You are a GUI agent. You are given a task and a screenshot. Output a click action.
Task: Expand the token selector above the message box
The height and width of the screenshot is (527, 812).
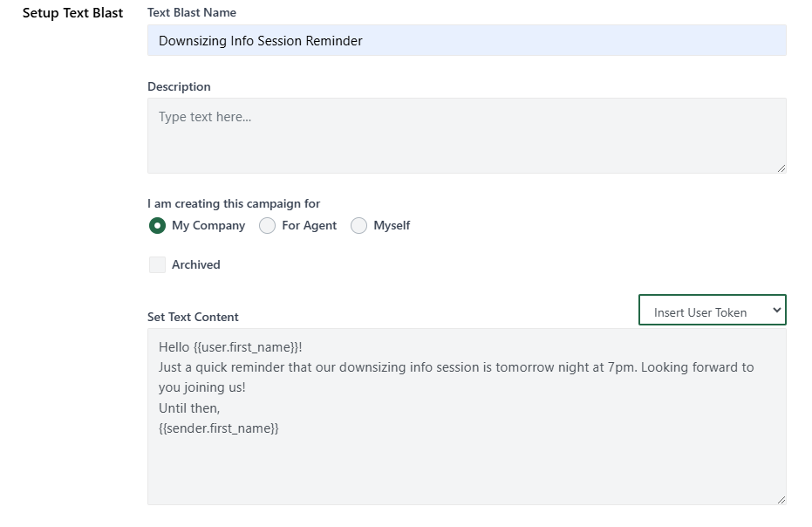tap(711, 310)
